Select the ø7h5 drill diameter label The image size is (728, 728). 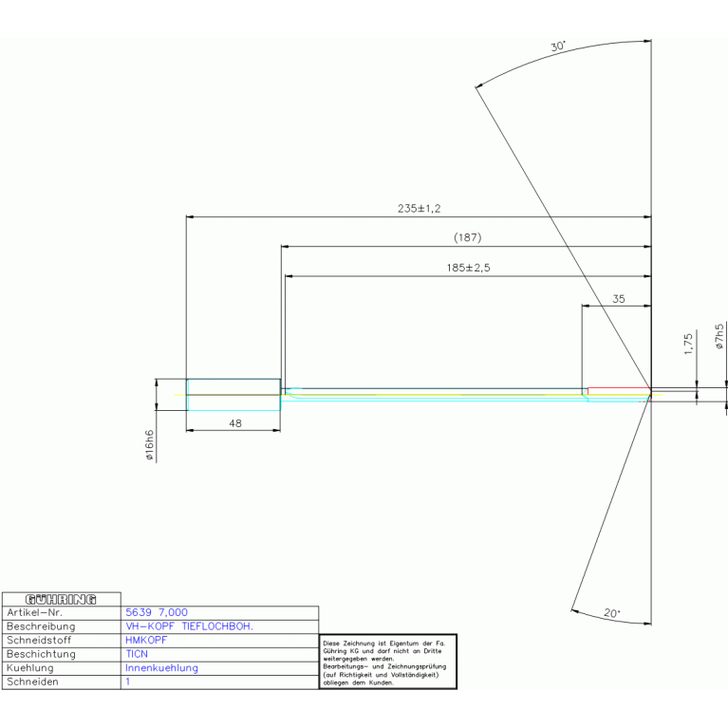tap(719, 337)
